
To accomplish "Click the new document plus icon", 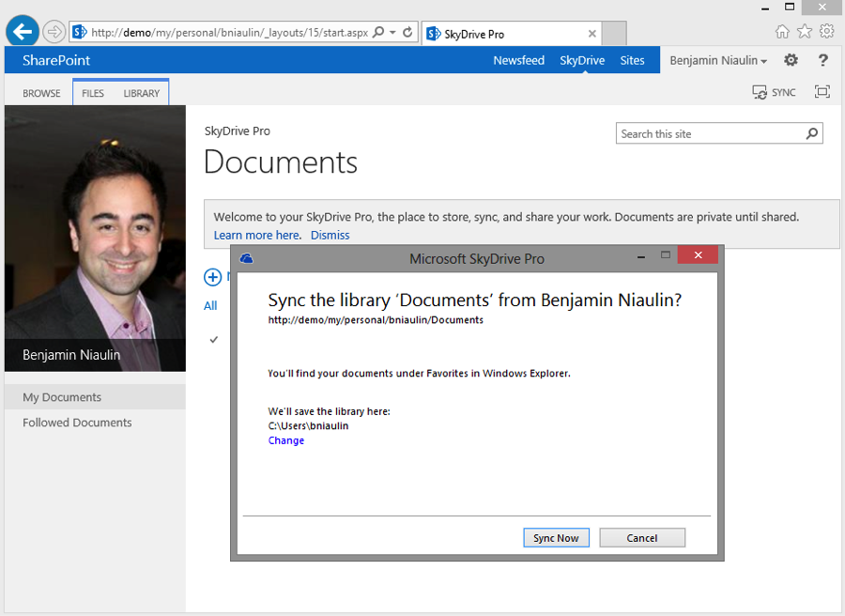I will (212, 277).
